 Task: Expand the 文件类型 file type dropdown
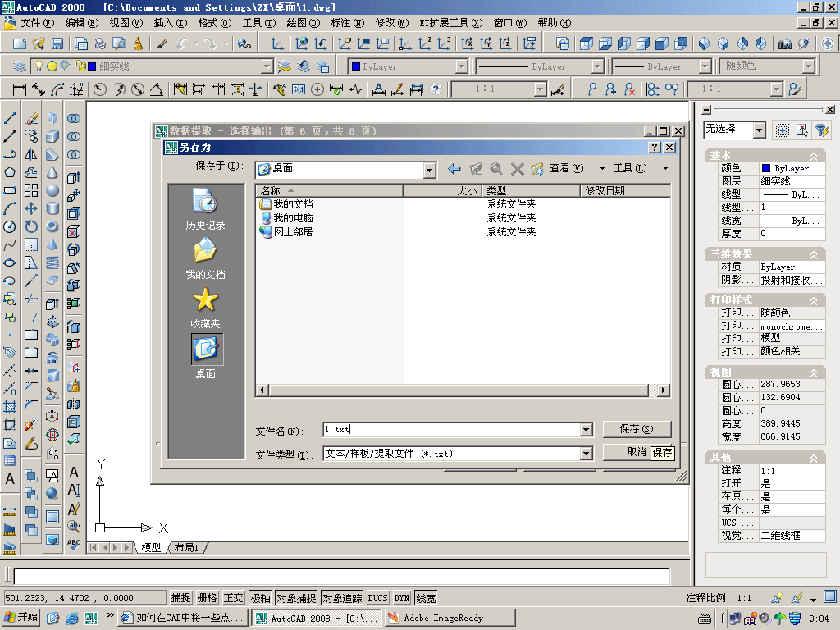pyautogui.click(x=586, y=454)
